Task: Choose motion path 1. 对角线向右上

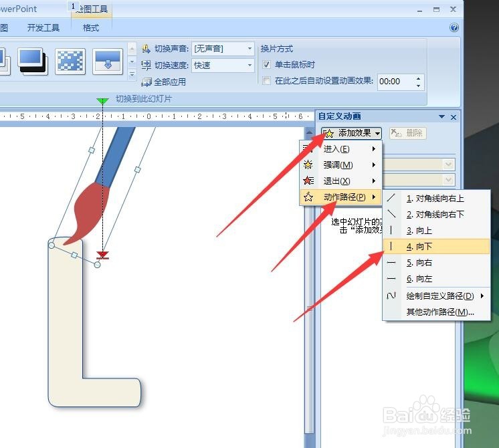Action: (436, 199)
